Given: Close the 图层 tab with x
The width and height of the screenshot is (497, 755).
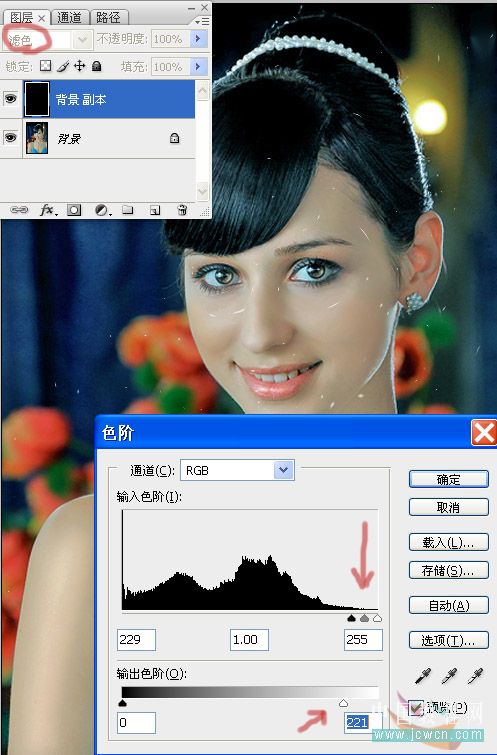Looking at the screenshot, I should click(x=41, y=18).
